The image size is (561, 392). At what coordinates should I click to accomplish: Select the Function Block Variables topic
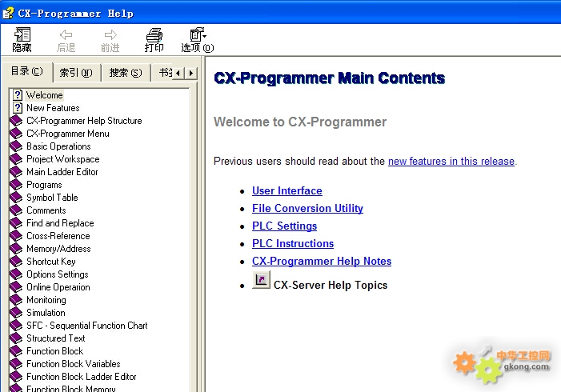[74, 364]
